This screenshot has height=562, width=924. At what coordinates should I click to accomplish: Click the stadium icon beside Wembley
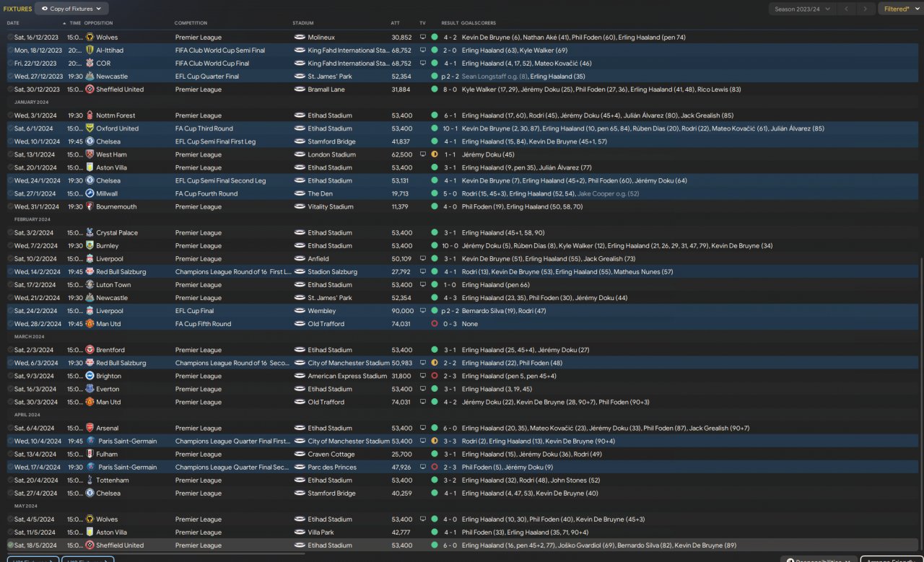tap(300, 311)
